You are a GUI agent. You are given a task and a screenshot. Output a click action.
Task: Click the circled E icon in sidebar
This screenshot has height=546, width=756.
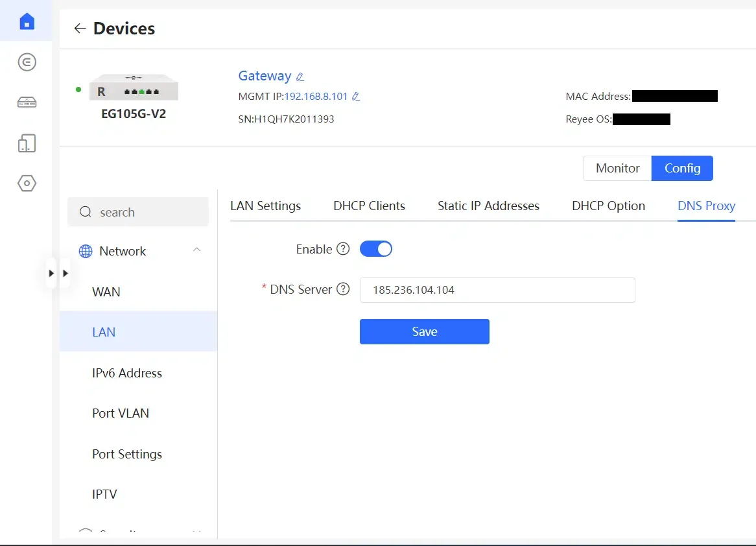(27, 62)
